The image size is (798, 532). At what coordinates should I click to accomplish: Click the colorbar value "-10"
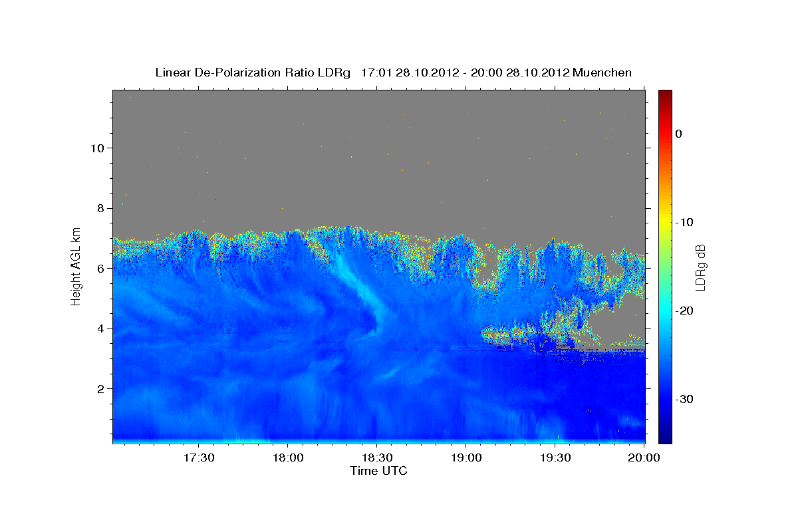[x=685, y=222]
